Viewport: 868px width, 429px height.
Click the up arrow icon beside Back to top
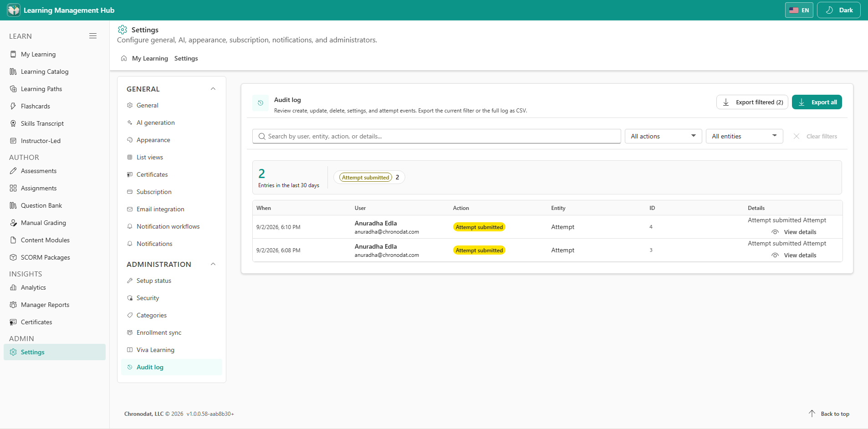(x=812, y=414)
